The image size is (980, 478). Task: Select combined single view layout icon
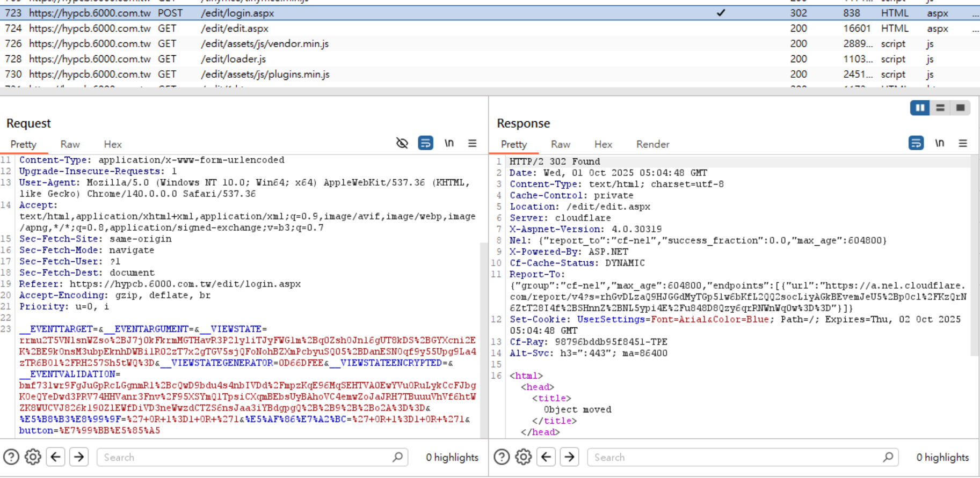pyautogui.click(x=960, y=108)
